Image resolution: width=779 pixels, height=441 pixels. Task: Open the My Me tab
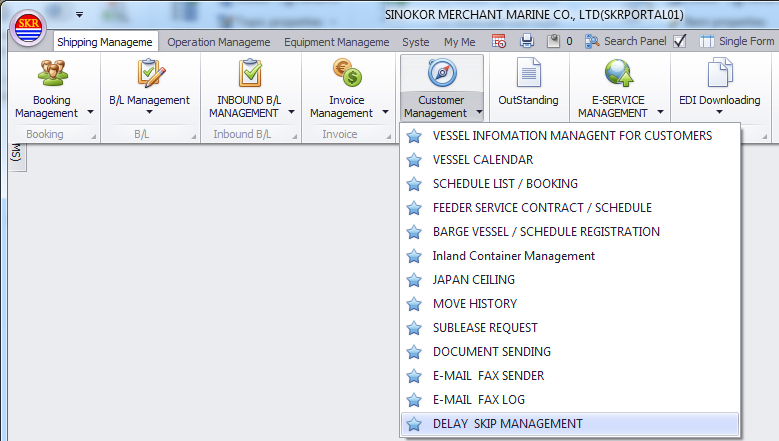[459, 42]
